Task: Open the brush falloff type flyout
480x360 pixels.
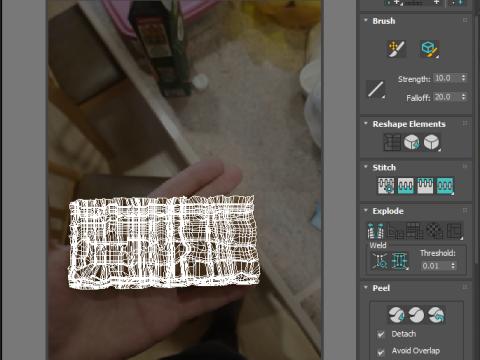Action: [375, 89]
